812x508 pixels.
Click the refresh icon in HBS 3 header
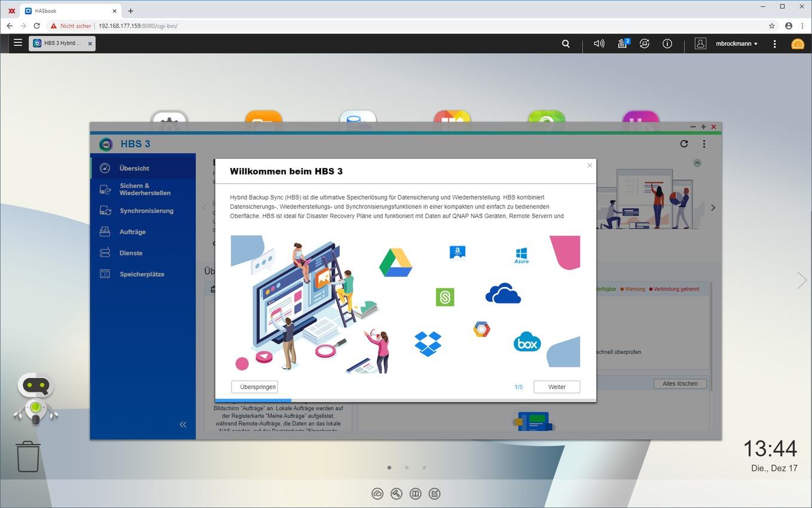[x=684, y=143]
